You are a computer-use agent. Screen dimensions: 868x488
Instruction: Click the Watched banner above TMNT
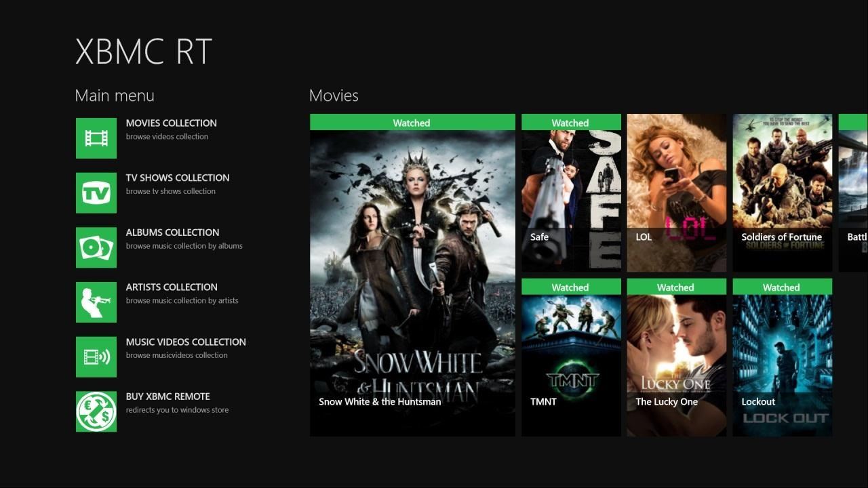[571, 287]
